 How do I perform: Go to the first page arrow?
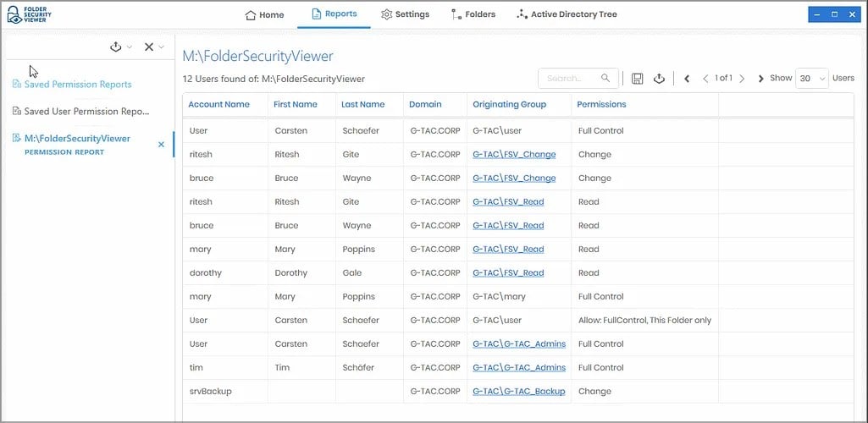pyautogui.click(x=687, y=79)
